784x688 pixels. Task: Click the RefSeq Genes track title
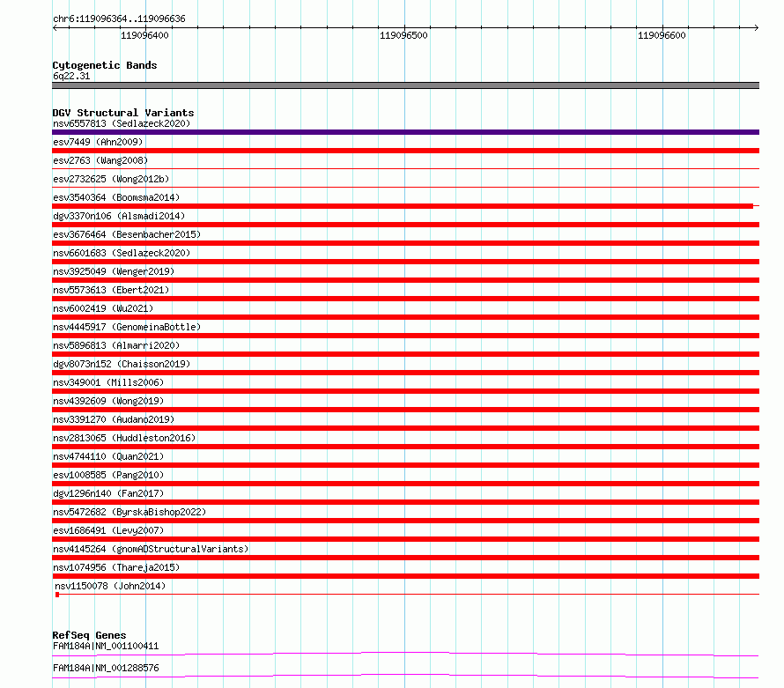89,635
